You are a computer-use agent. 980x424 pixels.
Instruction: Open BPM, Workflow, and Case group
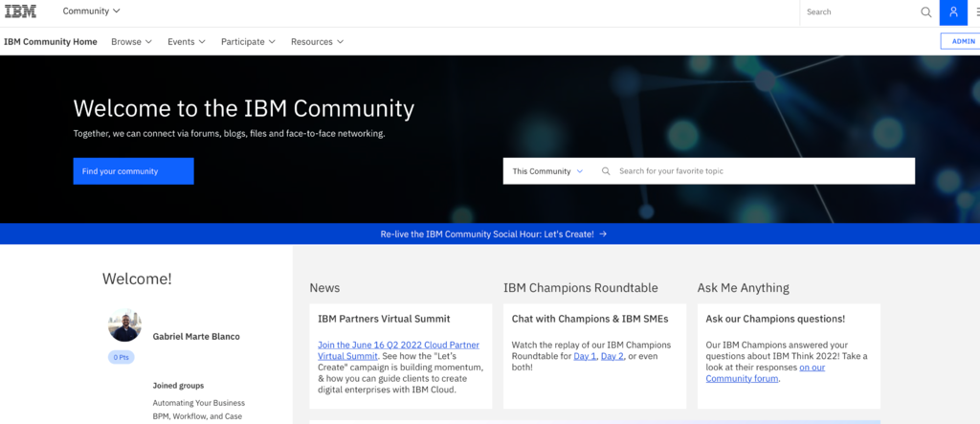coord(197,416)
